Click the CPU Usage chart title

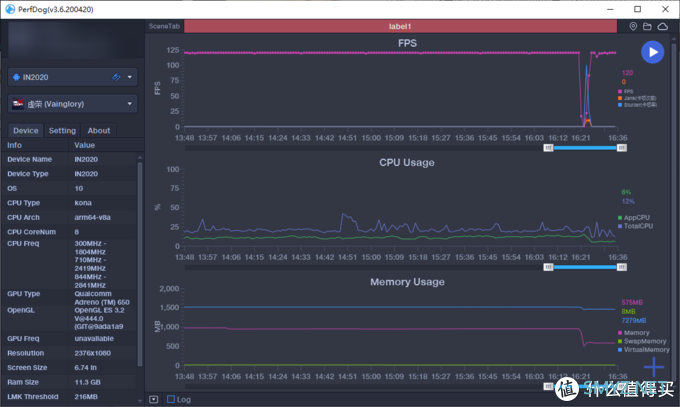tap(407, 162)
